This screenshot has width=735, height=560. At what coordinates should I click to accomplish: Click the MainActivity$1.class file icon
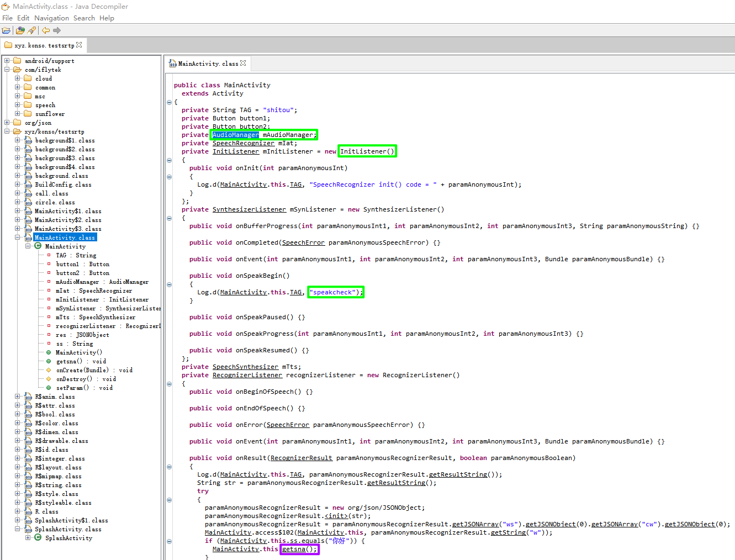click(x=28, y=211)
